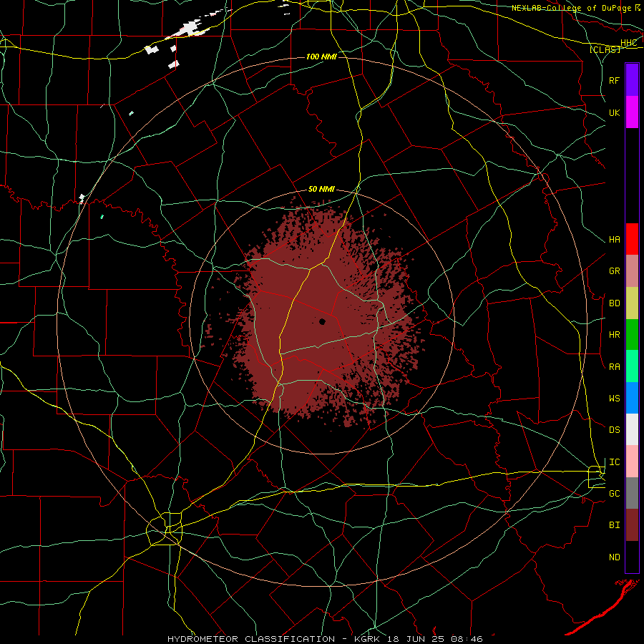644x644 pixels.
Task: Click the BI legend label
Action: coord(614,525)
